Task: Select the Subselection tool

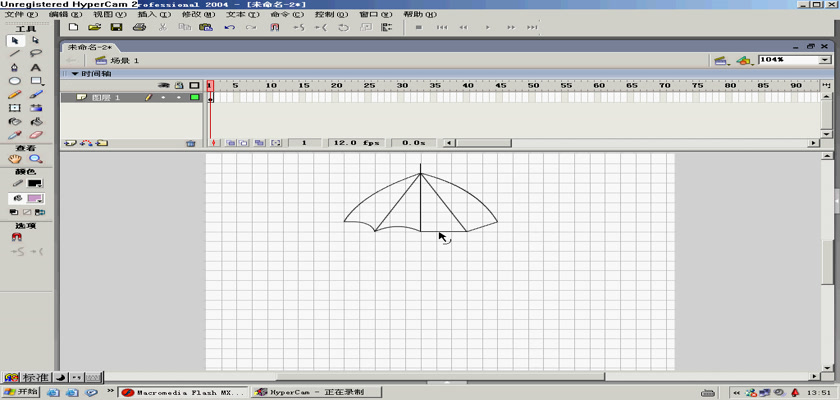Action: coord(35,41)
